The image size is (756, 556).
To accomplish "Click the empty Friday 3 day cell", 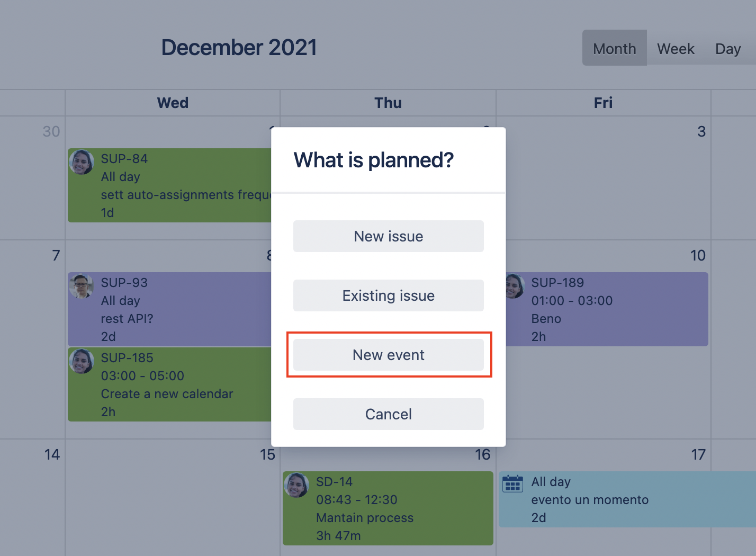I will 604,191.
